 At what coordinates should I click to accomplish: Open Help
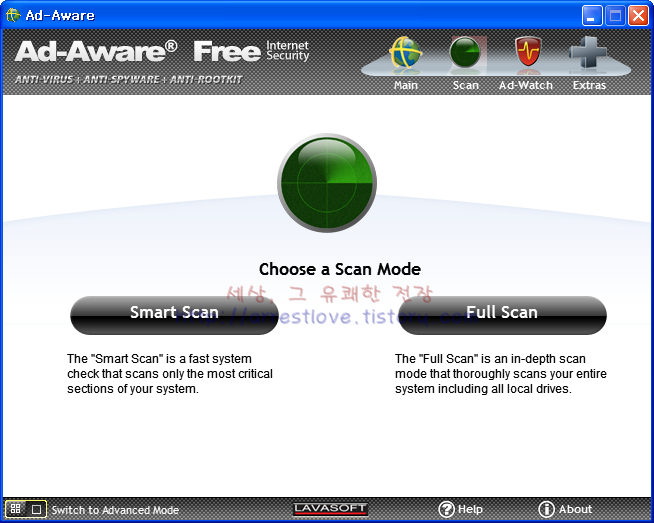460,509
